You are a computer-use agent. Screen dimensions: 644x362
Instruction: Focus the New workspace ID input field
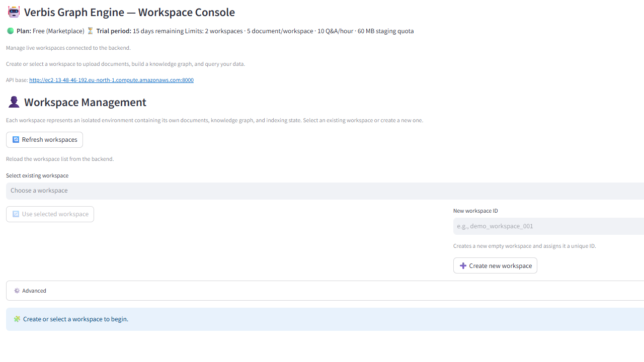click(x=548, y=226)
